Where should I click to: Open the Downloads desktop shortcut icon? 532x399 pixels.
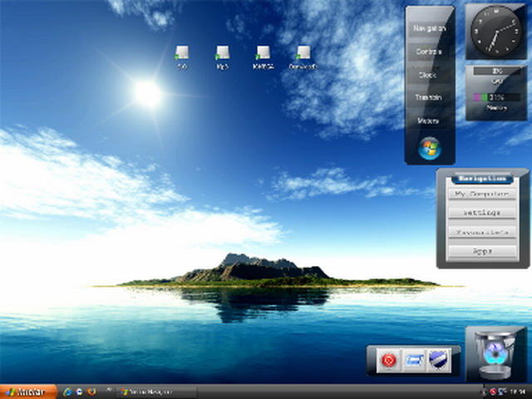point(303,54)
